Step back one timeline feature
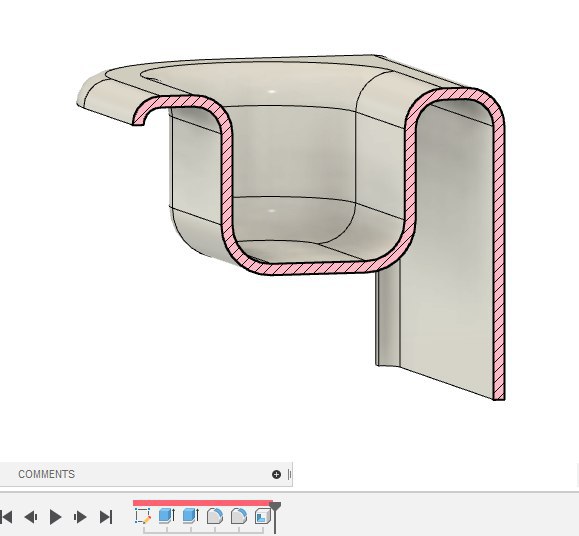The height and width of the screenshot is (536, 579). coord(31,517)
